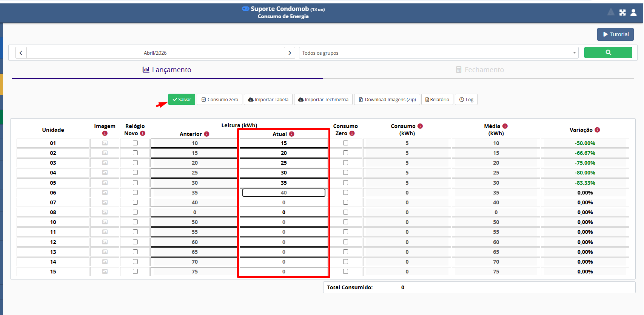Open the Todos os grupos dropdown
644x315 pixels.
439,53
